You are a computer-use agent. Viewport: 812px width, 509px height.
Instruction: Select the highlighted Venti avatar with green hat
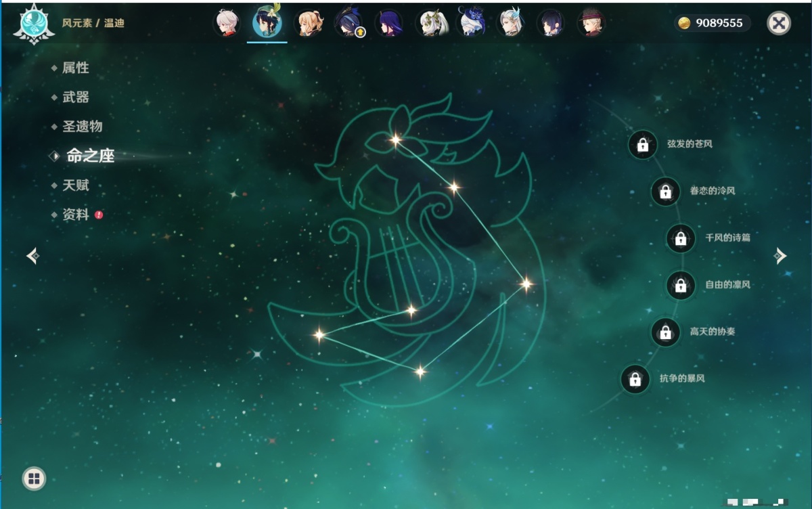[x=267, y=23]
